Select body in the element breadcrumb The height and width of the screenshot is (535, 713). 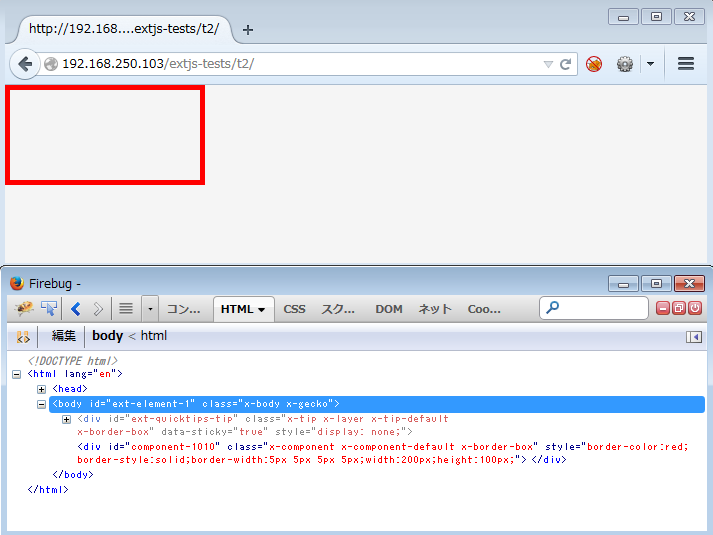tap(107, 336)
